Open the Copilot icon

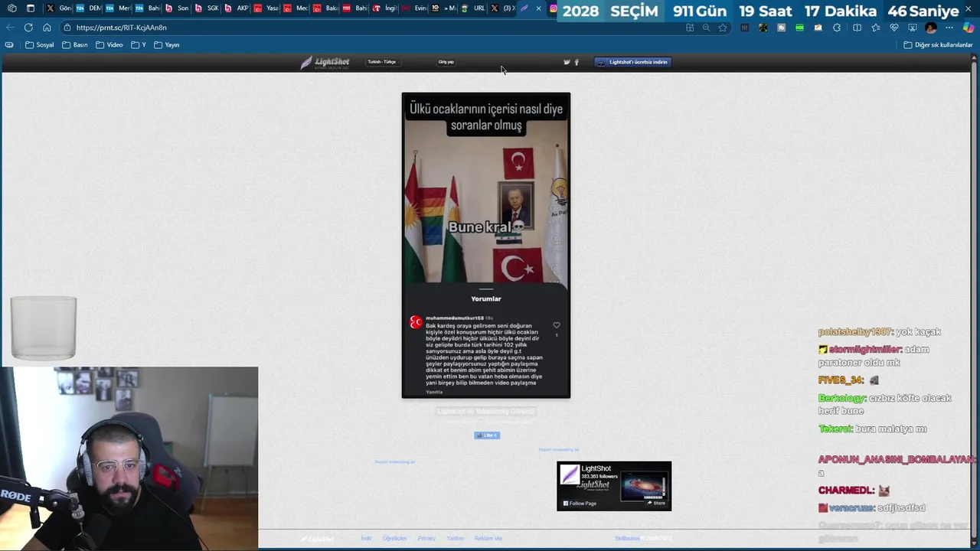(x=969, y=28)
